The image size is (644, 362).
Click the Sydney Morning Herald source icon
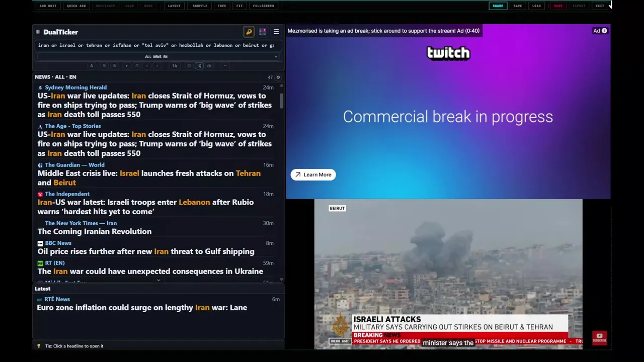coord(40,87)
